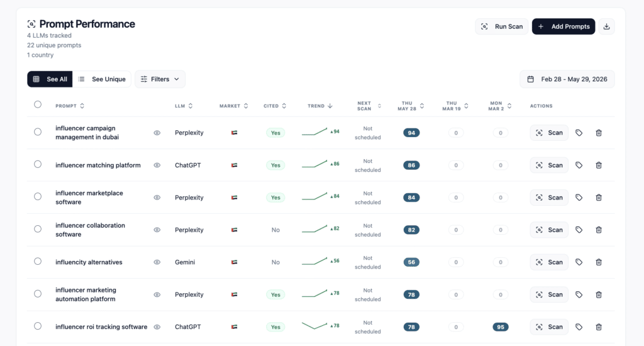Screen dimensions: 644x346
Task: Check influencer marketing automation platform row
Action: tap(38, 294)
